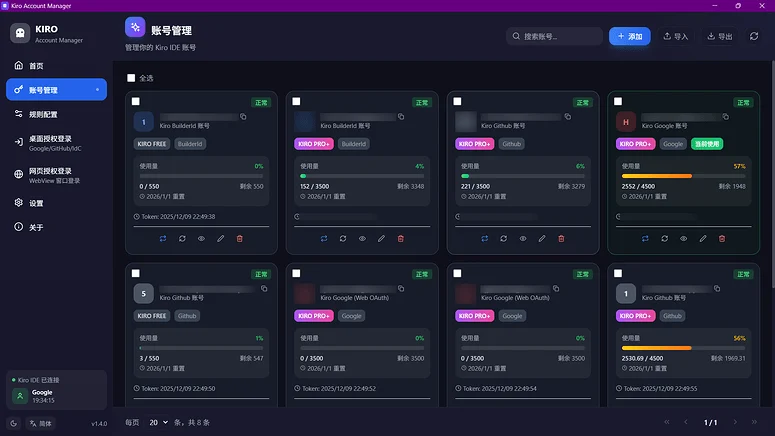
Task: Click the eye icon on the 2552 / 4500 card
Action: tap(684, 239)
